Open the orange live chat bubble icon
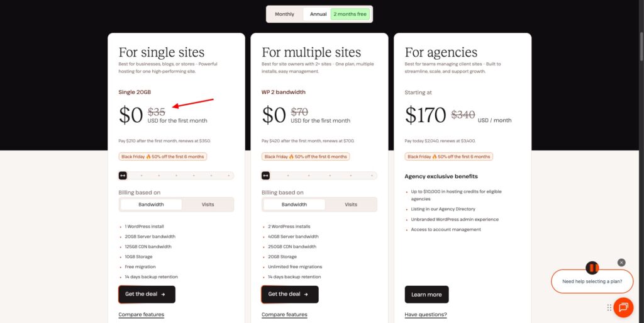Viewport: 644px width, 323px height. click(623, 307)
